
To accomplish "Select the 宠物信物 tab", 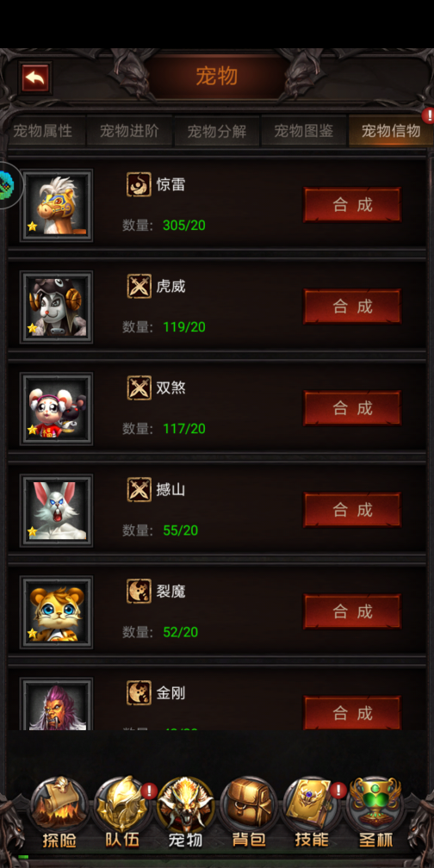I will pos(391,131).
